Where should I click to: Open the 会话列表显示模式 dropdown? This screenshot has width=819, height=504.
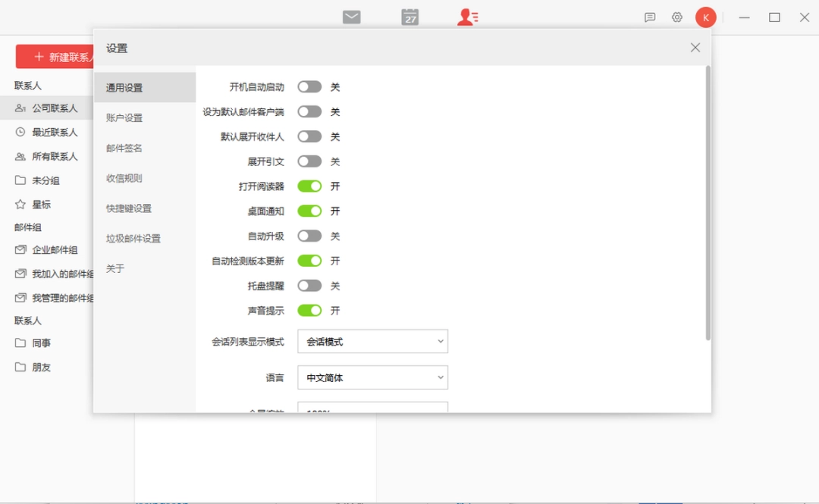point(372,341)
